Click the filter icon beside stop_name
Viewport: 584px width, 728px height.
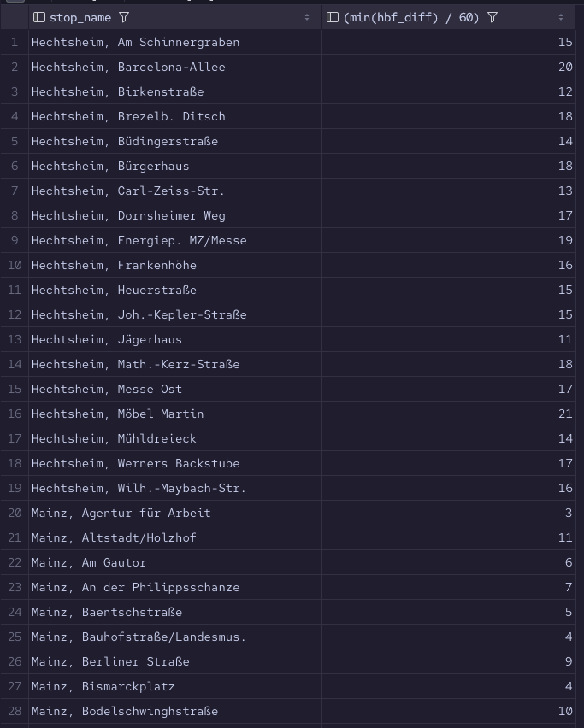[124, 17]
